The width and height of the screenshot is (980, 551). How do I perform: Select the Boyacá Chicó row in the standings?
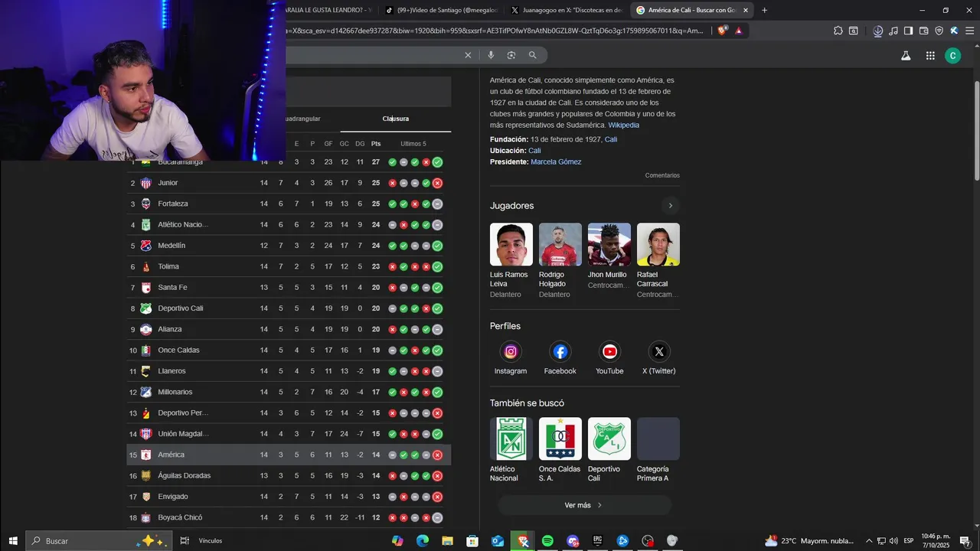[x=289, y=517]
